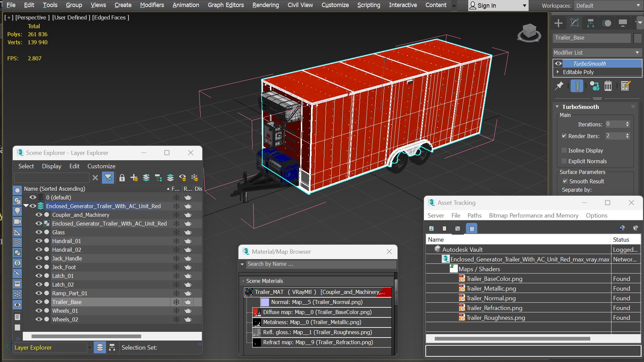This screenshot has width=644, height=362.
Task: Open the Hierarchy tab in command panel
Action: coord(591,23)
